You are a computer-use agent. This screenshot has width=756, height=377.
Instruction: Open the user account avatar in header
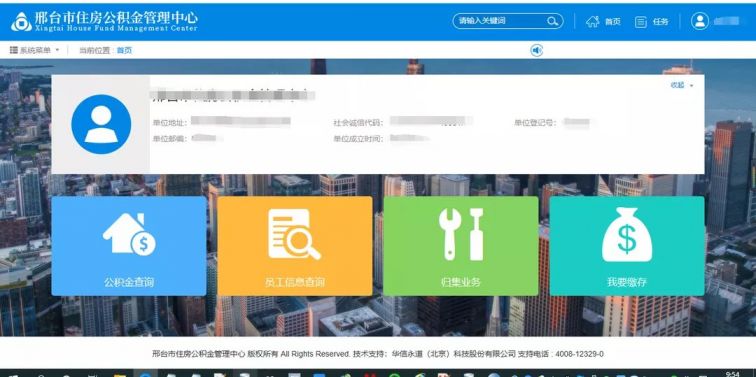[700, 21]
